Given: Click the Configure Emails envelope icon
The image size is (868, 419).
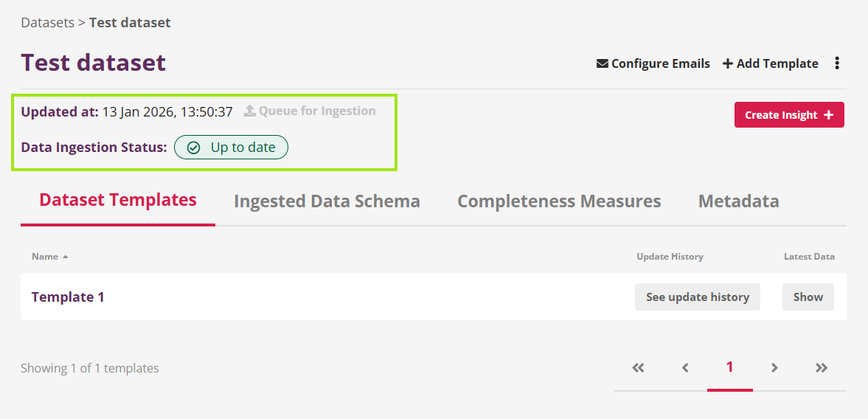Looking at the screenshot, I should coord(603,63).
